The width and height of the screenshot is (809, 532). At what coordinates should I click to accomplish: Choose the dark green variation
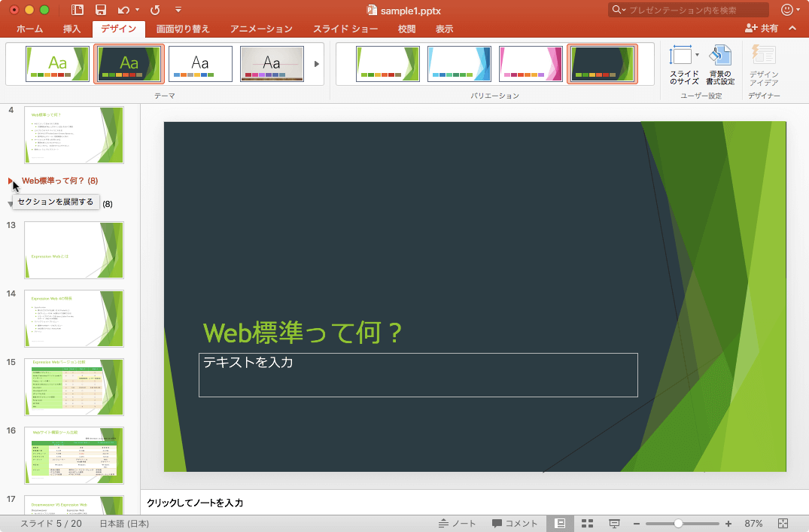pyautogui.click(x=602, y=64)
